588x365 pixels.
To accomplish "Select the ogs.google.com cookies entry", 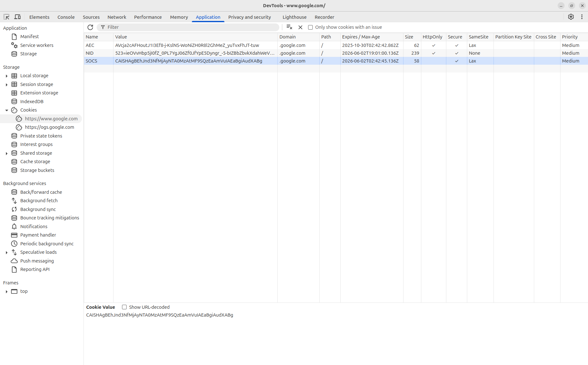I will coord(49,127).
